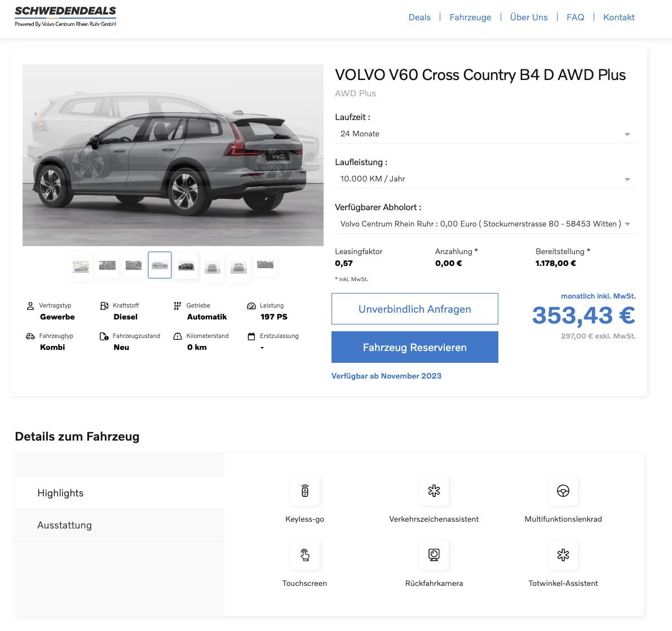Click the VOLVO V60 Cross Country title

click(480, 75)
